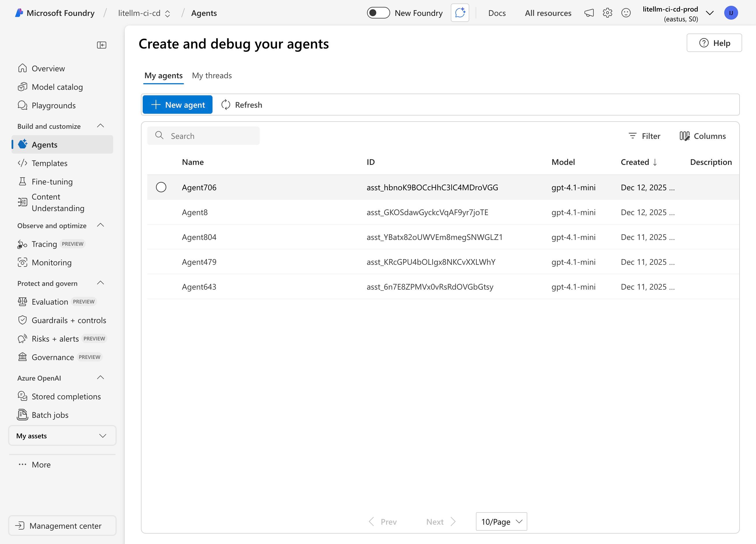
Task: Select the Agents icon in the sidebar
Action: [x=23, y=144]
